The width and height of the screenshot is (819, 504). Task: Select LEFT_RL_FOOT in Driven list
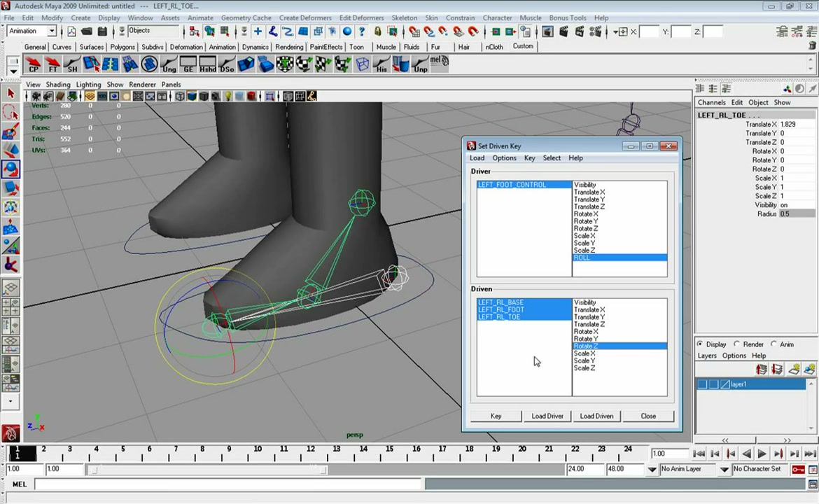[524, 309]
